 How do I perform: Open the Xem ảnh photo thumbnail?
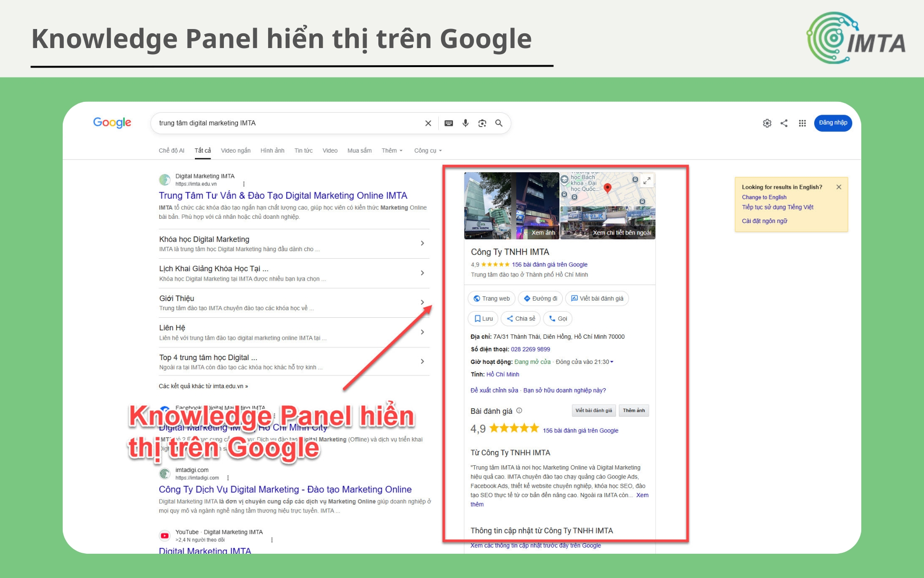512,206
